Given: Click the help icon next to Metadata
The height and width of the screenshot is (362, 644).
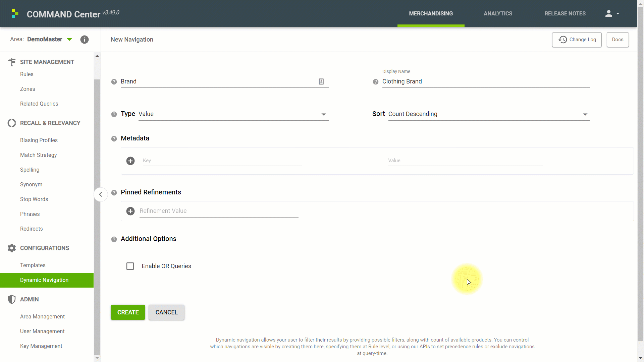Looking at the screenshot, I should pos(114,139).
